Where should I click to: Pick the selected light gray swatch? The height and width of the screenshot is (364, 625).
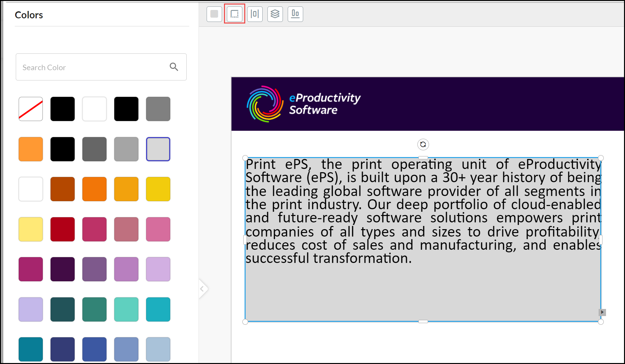[x=158, y=149]
